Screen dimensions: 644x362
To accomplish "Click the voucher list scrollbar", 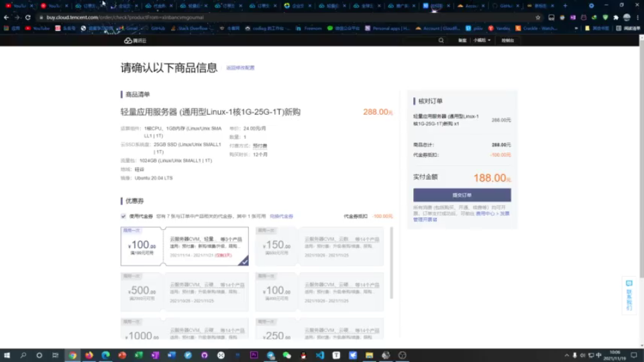I will click(x=391, y=263).
